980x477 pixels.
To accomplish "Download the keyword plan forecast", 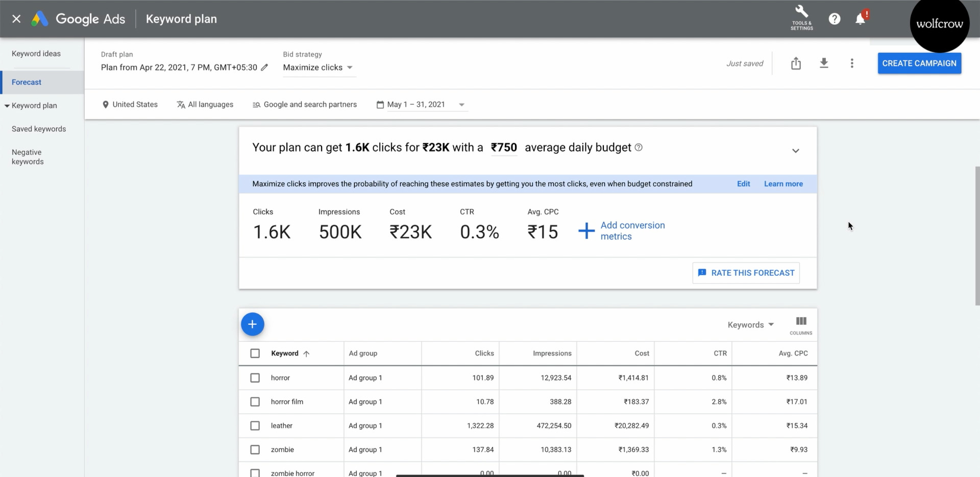I will [824, 63].
